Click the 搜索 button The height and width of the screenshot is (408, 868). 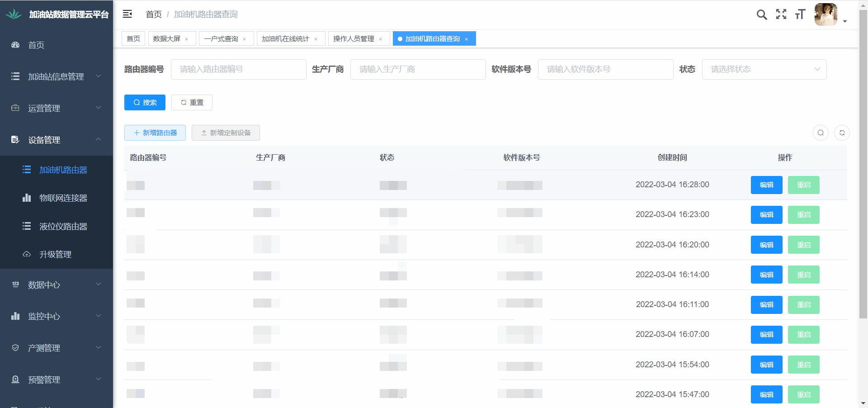click(145, 103)
